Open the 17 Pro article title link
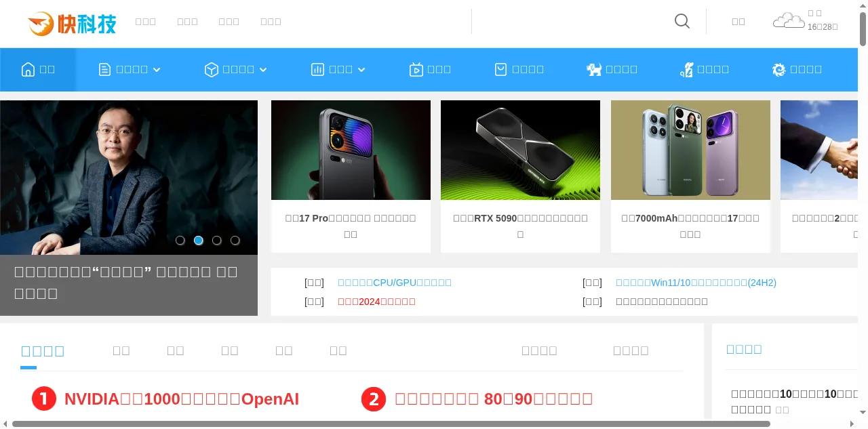The width and height of the screenshot is (868, 429). (351, 226)
